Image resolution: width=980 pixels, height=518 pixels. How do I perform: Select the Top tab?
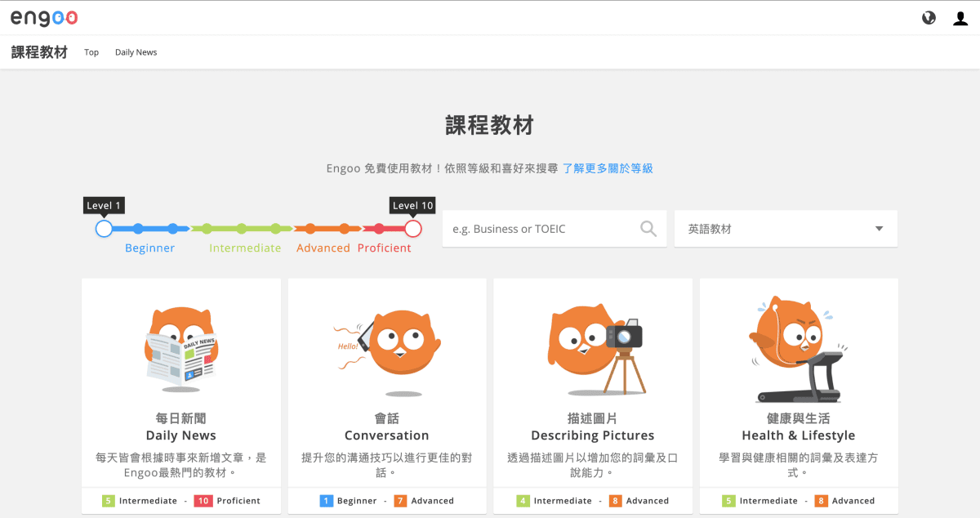[91, 52]
